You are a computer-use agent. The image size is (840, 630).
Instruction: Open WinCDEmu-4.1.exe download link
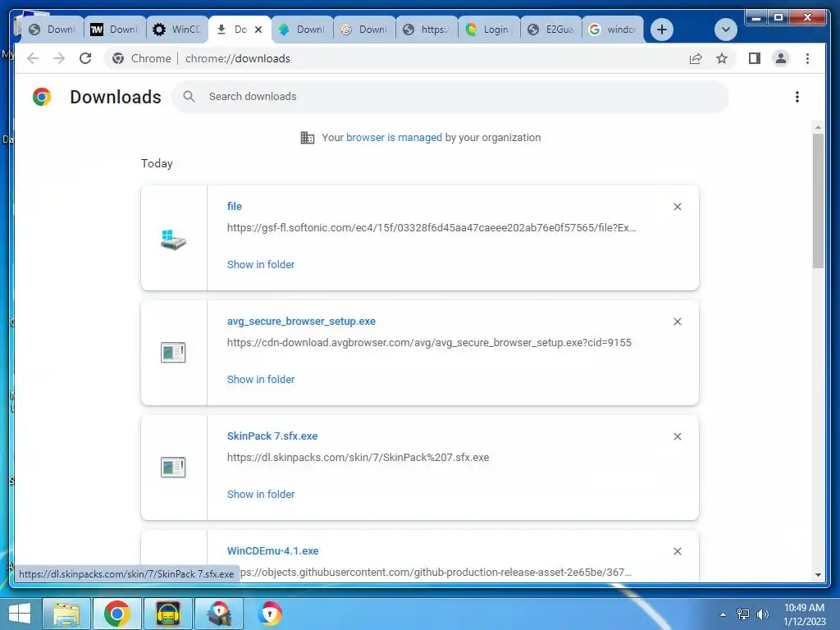tap(272, 550)
